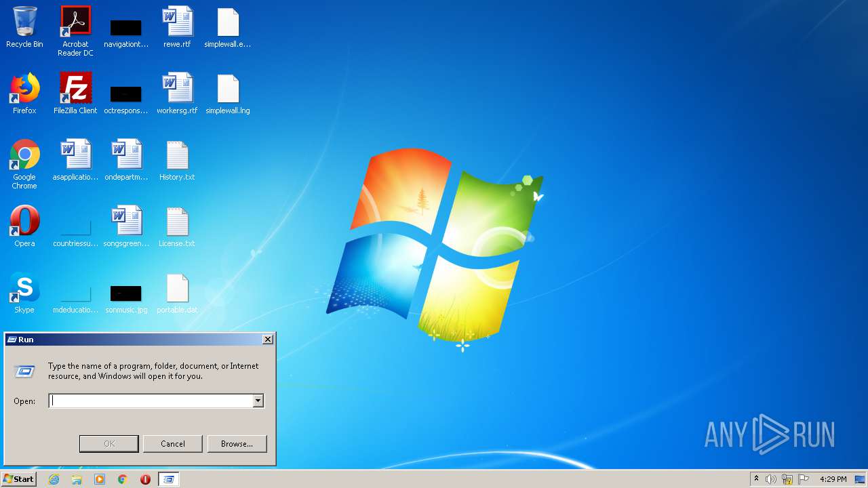Screen dimensions: 868x488
Task: Click the 4:29 PM clock
Action: [x=833, y=479]
